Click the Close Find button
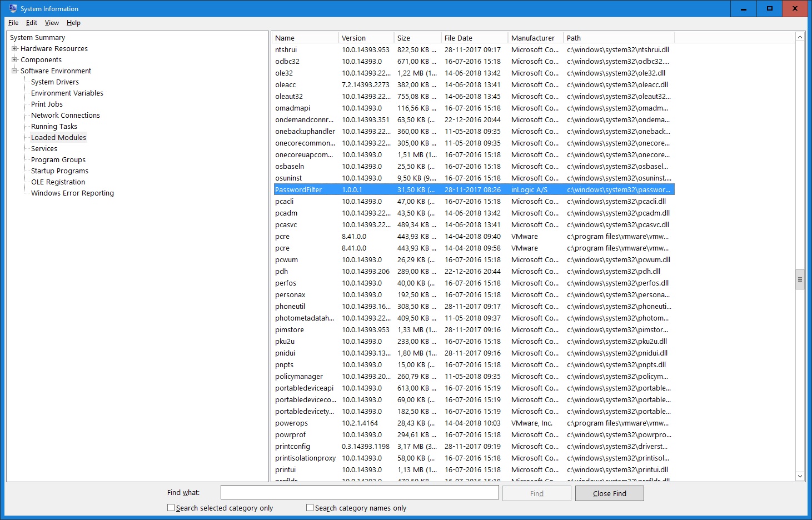 point(609,493)
